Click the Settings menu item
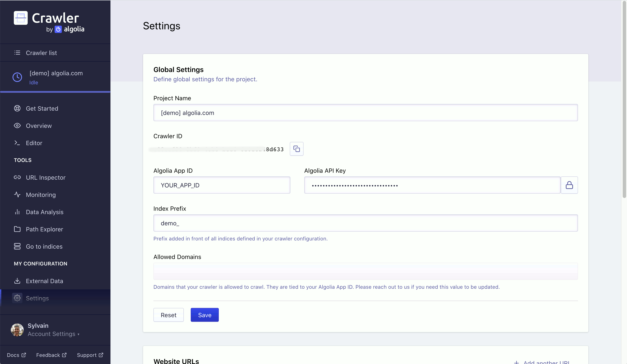This screenshot has height=364, width=627. 37,298
